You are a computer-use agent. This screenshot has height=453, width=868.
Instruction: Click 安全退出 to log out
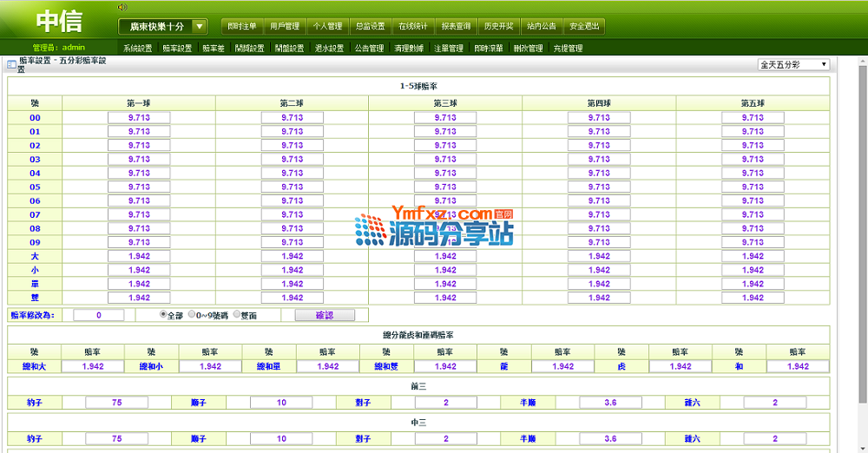click(583, 26)
